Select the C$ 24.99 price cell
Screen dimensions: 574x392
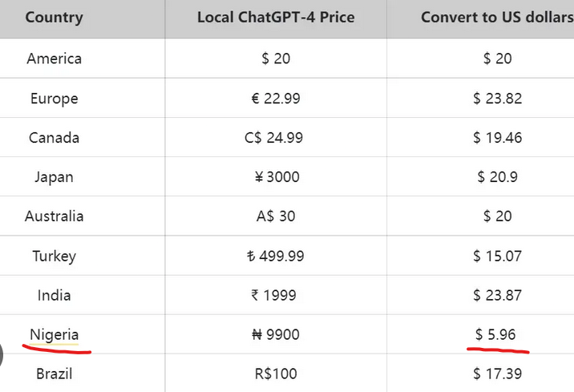click(274, 138)
